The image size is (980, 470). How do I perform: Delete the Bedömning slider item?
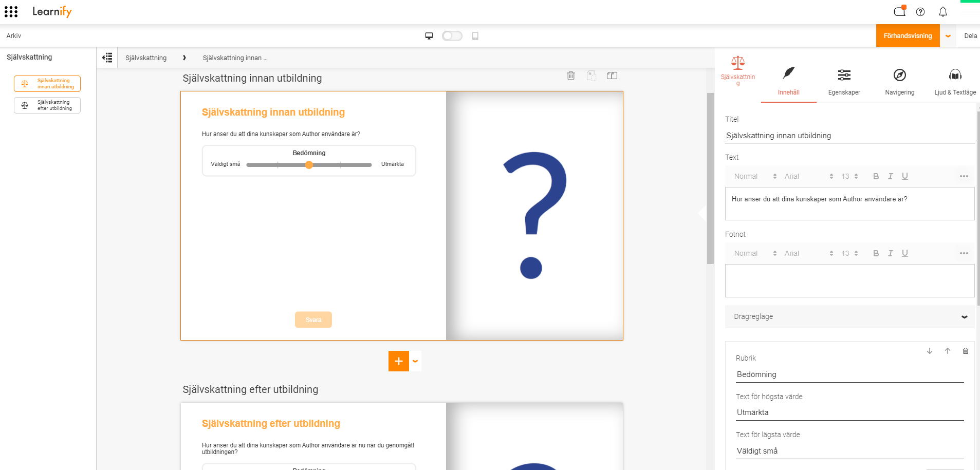point(965,351)
